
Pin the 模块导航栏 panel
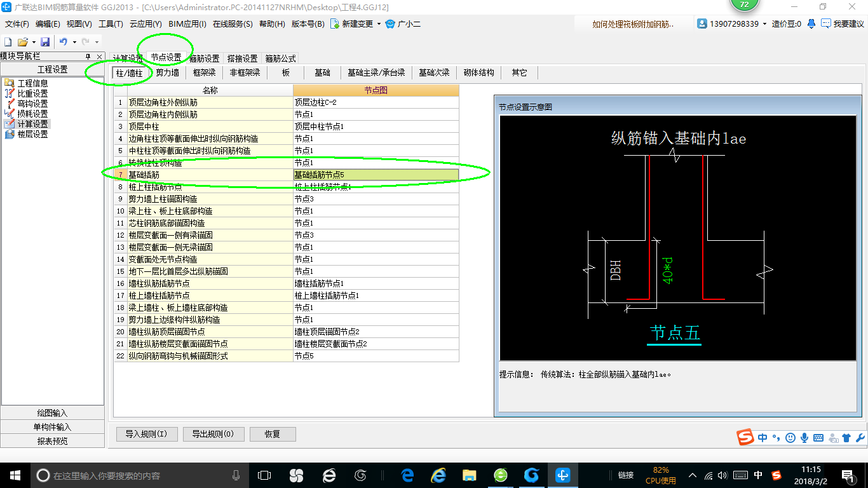point(88,57)
